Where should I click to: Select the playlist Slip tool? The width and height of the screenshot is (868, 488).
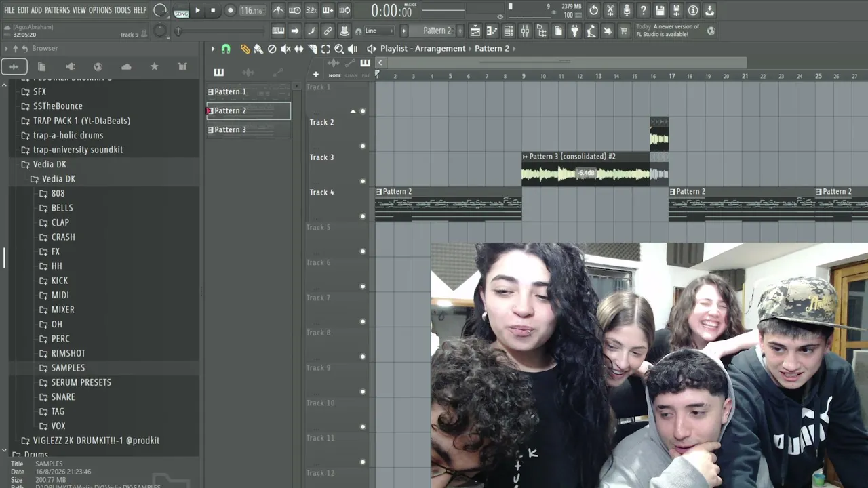pyautogui.click(x=299, y=49)
